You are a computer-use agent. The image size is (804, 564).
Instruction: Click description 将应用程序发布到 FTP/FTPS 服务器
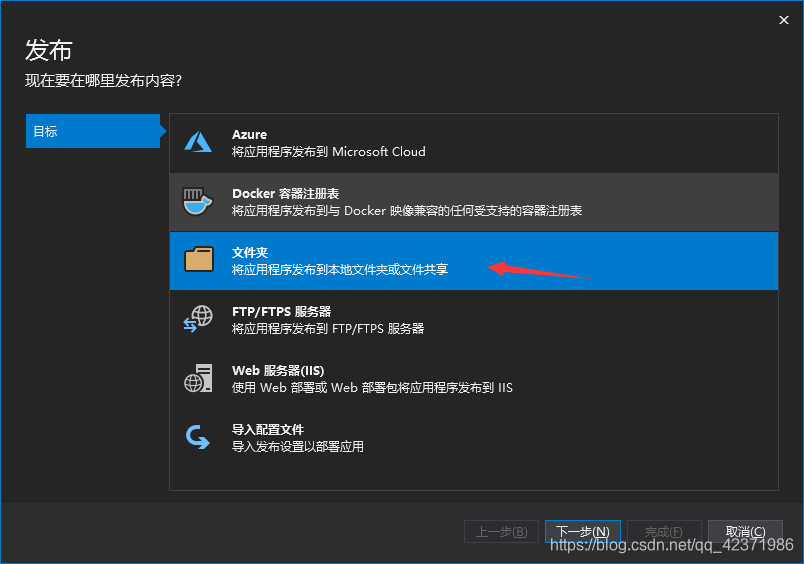(x=328, y=329)
